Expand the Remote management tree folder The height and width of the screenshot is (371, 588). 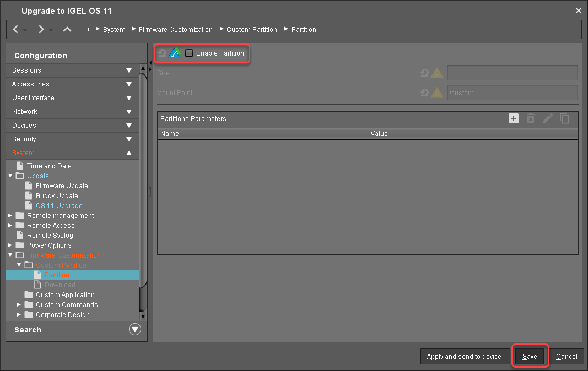[x=10, y=216]
